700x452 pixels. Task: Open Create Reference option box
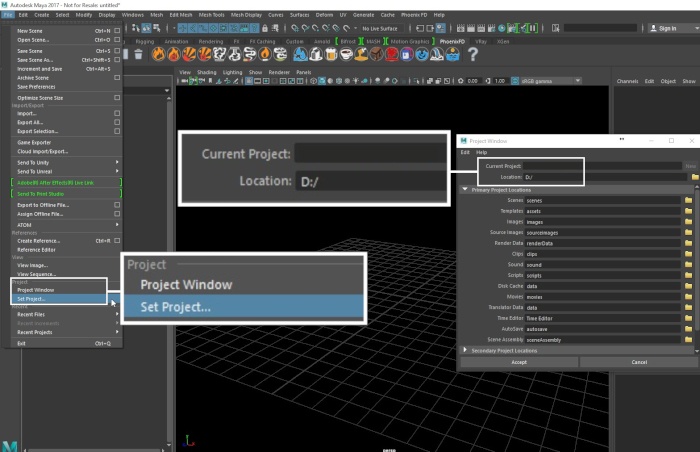pos(117,241)
